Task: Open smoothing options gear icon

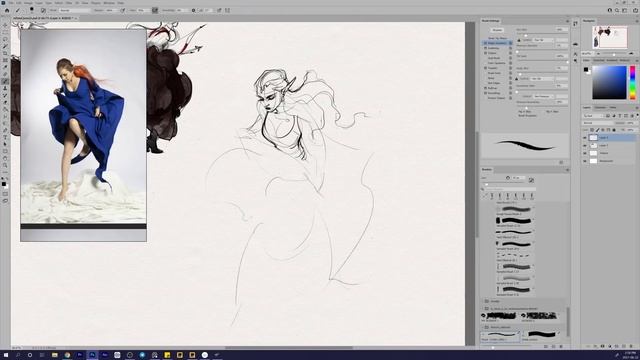Action: (193, 10)
